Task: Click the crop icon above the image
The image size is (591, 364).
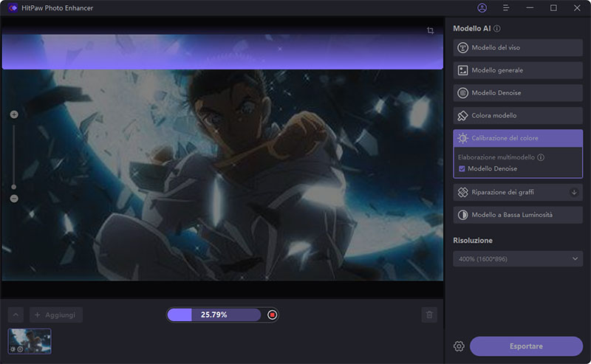Action: [430, 31]
